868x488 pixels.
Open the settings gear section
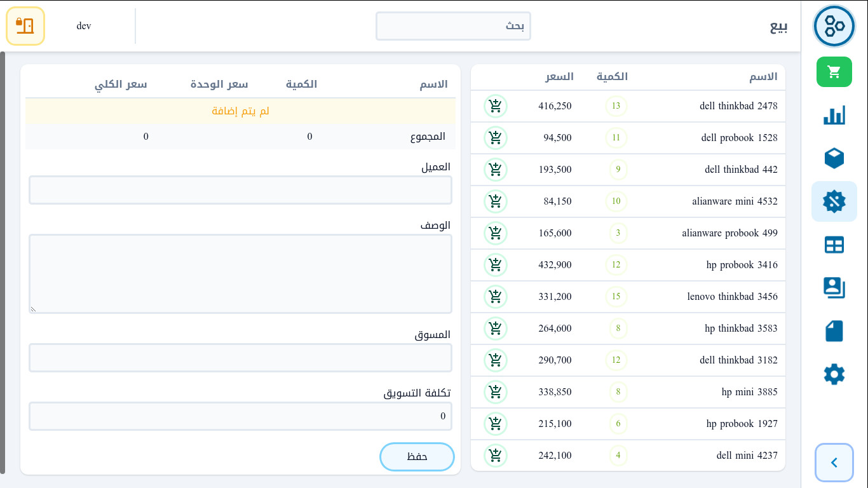pos(834,374)
